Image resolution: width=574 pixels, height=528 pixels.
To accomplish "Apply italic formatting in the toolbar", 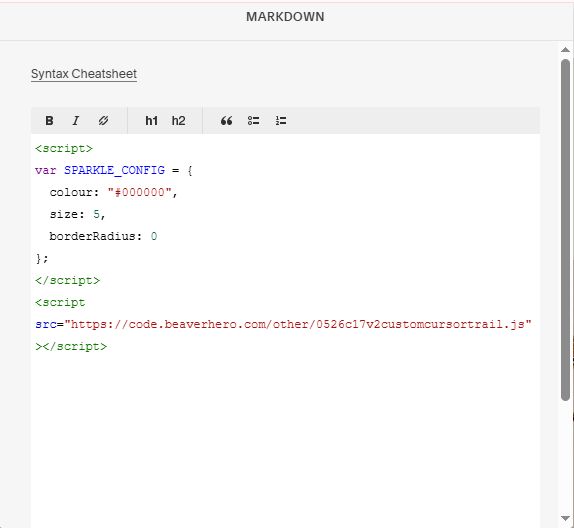I will [x=76, y=120].
